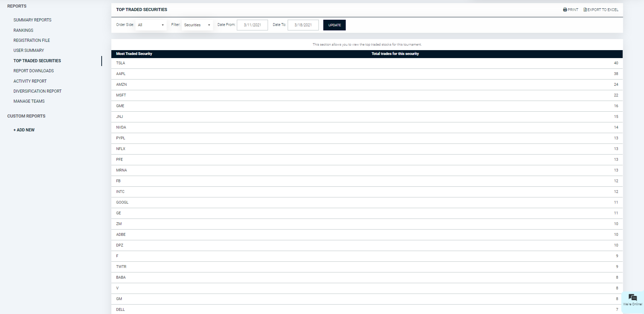Click AMZN trade count 24
644x314 pixels.
pos(616,84)
